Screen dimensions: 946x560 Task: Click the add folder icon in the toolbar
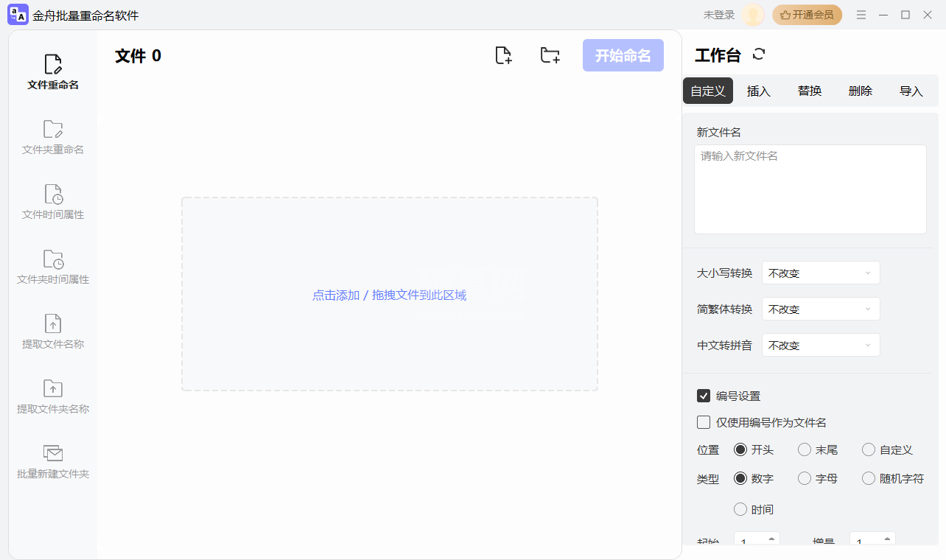tap(550, 55)
